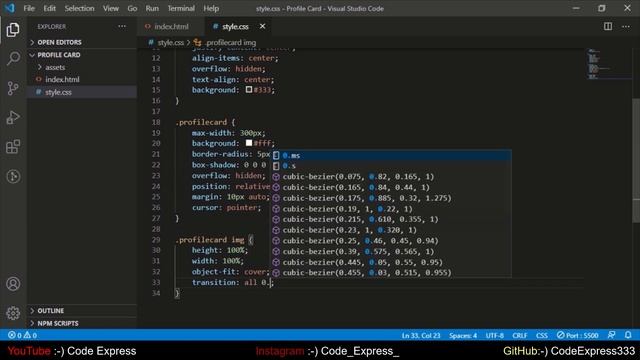
Task: Change indentation via Spaces: 4
Action: pos(463,335)
